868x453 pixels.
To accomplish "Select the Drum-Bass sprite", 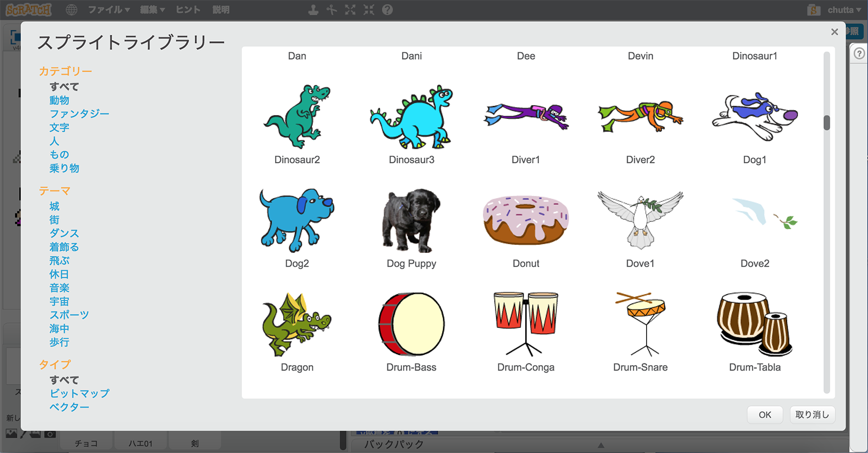I will tap(411, 324).
